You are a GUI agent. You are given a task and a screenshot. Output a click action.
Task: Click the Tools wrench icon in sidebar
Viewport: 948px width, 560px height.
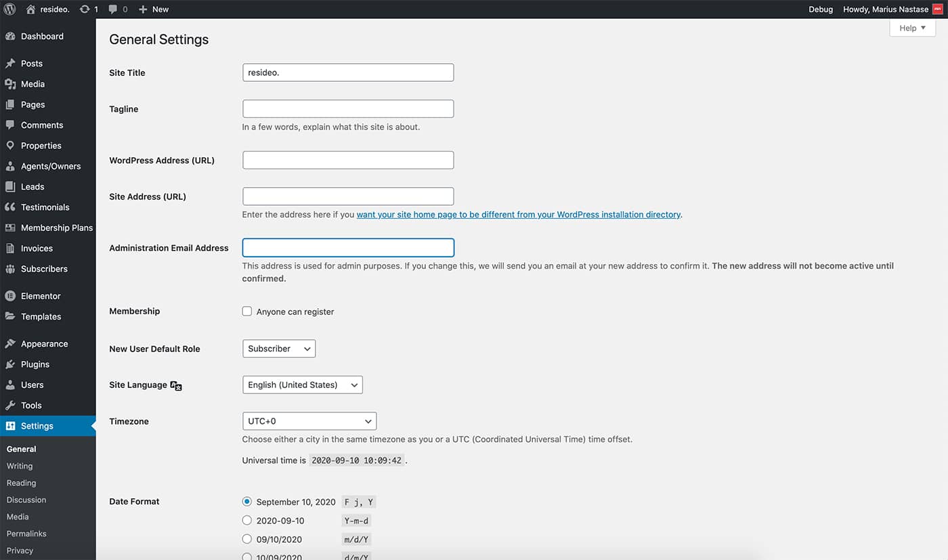(10, 406)
